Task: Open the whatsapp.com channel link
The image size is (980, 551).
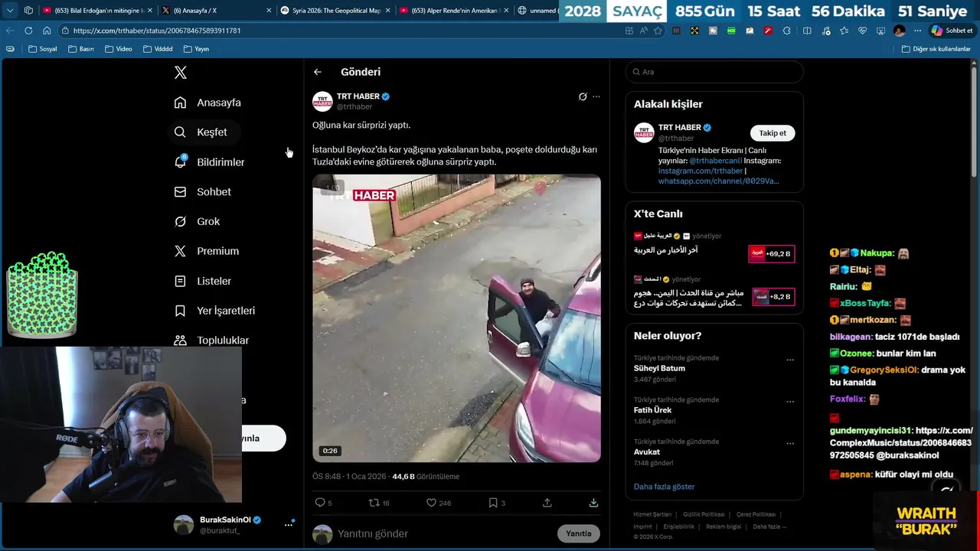Action: point(719,181)
